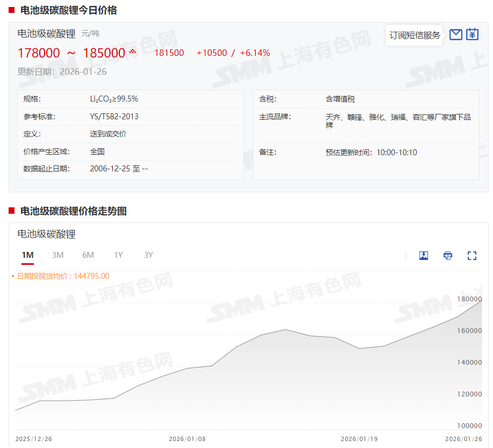The height and width of the screenshot is (448, 493).
Task: Print the lithium carbonate price chart
Action: [448, 256]
